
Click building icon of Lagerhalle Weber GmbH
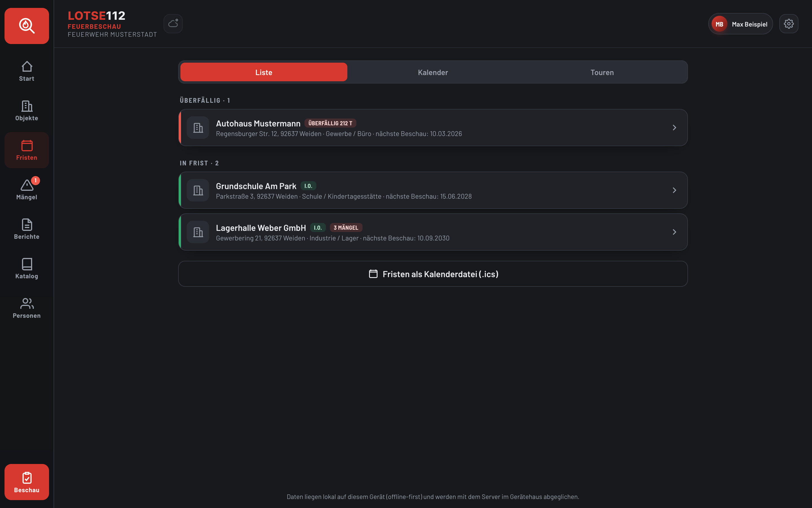pyautogui.click(x=198, y=232)
